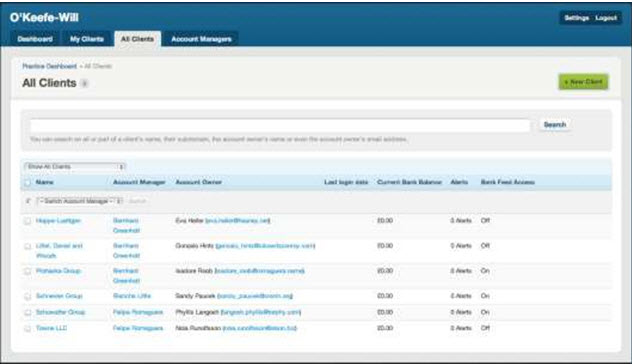Open the Show All Clients dropdown

(x=75, y=166)
